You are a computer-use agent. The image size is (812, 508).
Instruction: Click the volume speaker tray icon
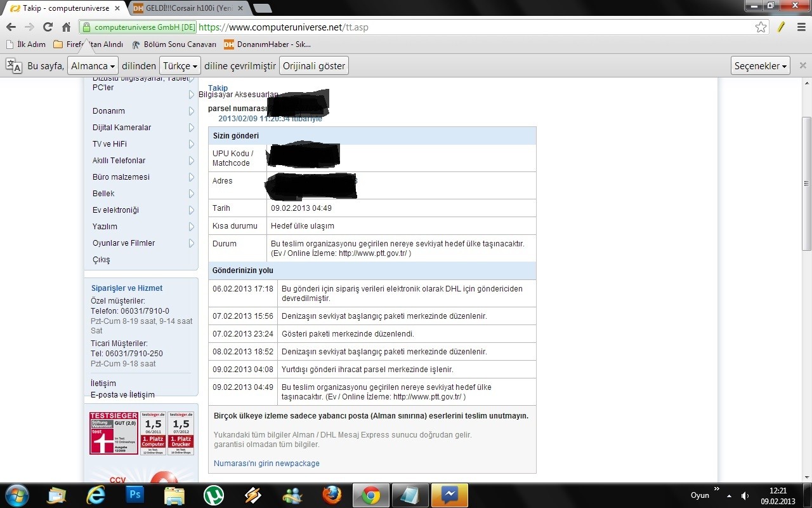[745, 495]
